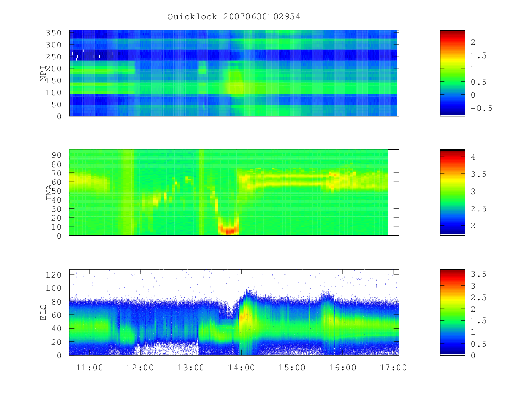Click the 3.5 label on IMA colorbar
532x399 pixels.
[x=479, y=174]
